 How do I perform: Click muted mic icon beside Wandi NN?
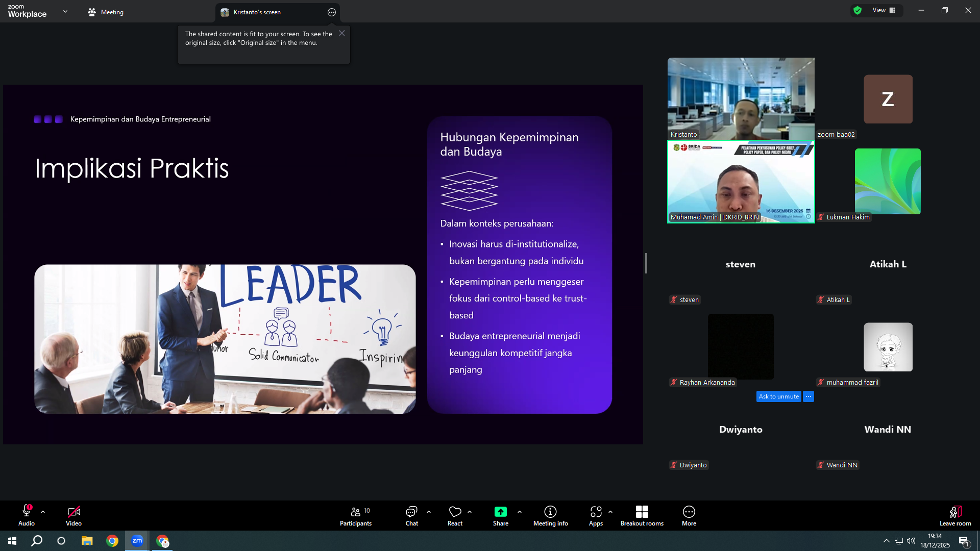pyautogui.click(x=821, y=465)
